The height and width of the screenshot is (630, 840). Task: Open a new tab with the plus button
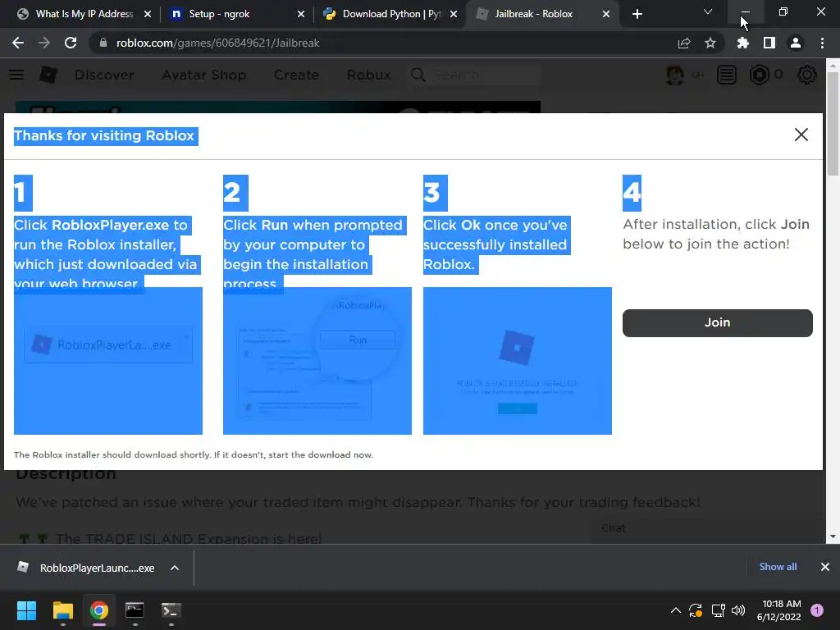coord(637,14)
